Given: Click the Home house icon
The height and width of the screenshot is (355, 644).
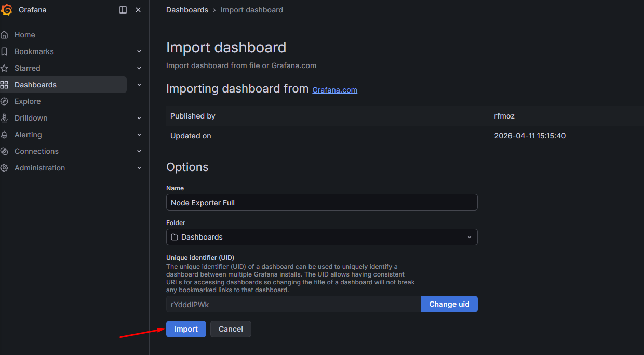Looking at the screenshot, I should [x=4, y=35].
